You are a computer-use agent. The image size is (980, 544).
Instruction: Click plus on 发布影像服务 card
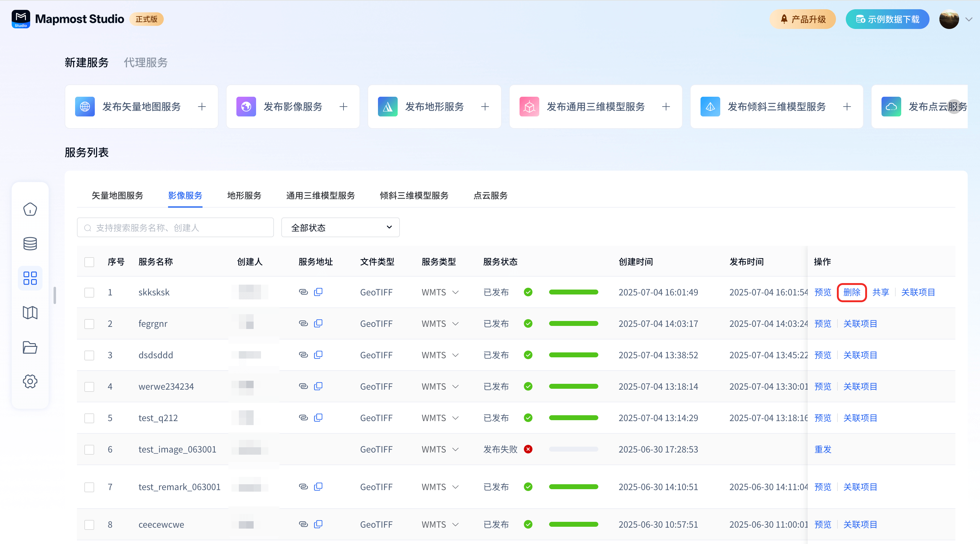tap(343, 107)
